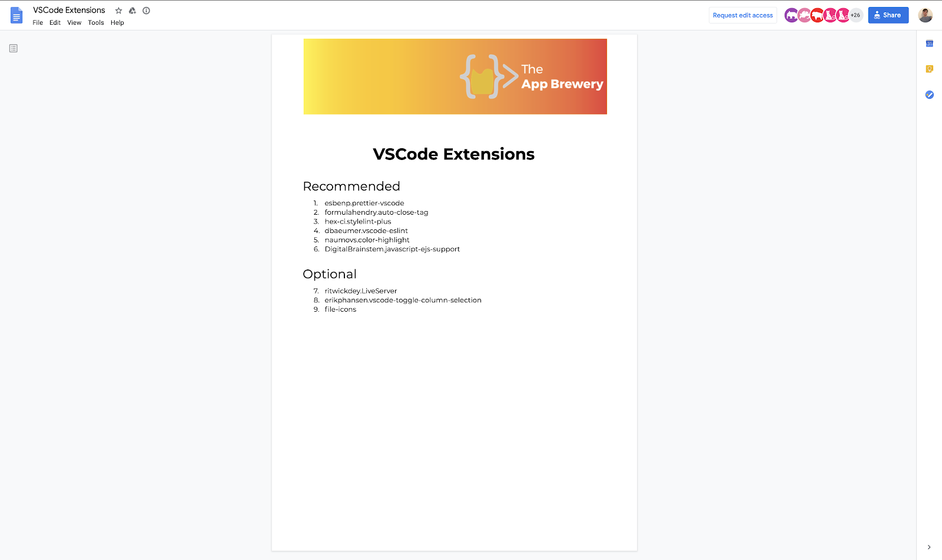Click the Recommended section heading
Screen dimensions: 942x560
point(351,186)
